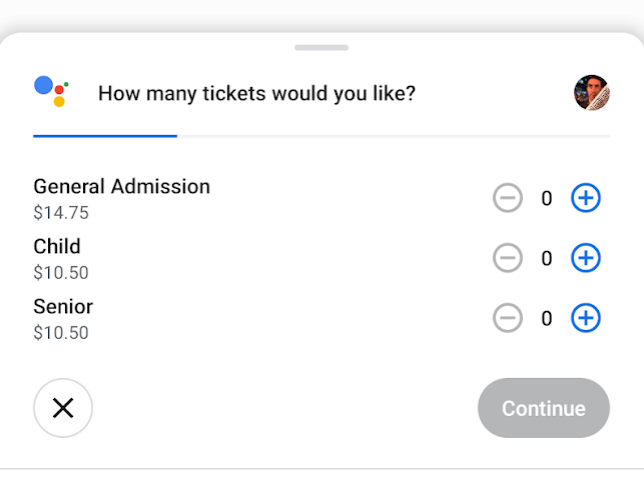This screenshot has width=644, height=481.
Task: Tap the Google Assistant logo
Action: [51, 91]
